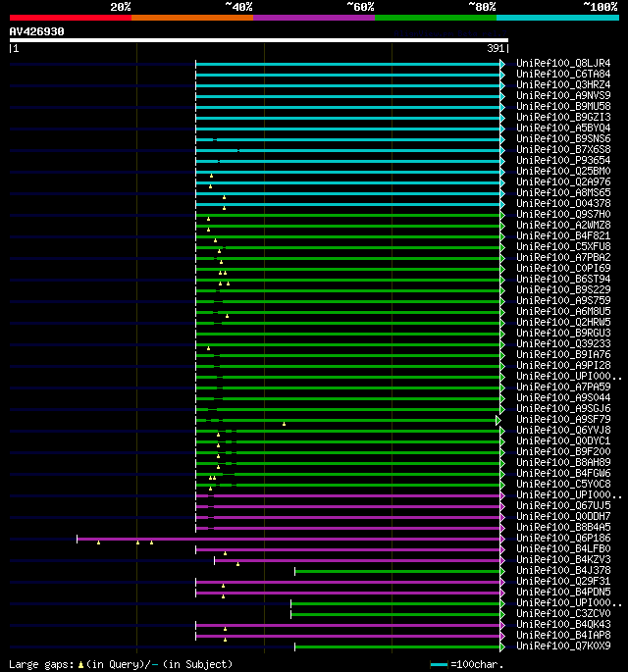The width and height of the screenshot is (628, 672).
Task: Open hit UniRef100_A9NVS9
Action: (563, 95)
